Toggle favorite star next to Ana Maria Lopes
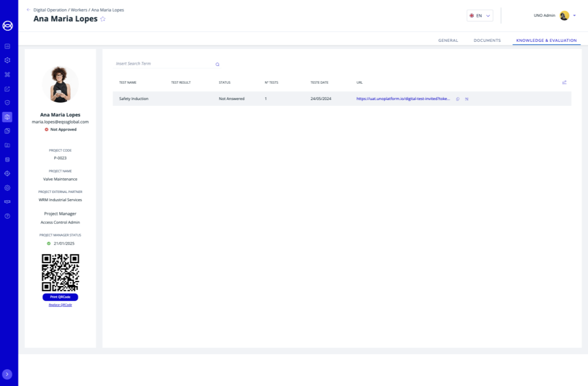The image size is (588, 386). click(x=103, y=19)
